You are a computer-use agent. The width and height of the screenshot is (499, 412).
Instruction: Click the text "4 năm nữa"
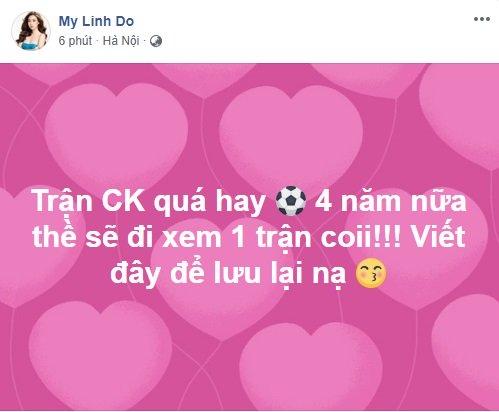coord(391,201)
